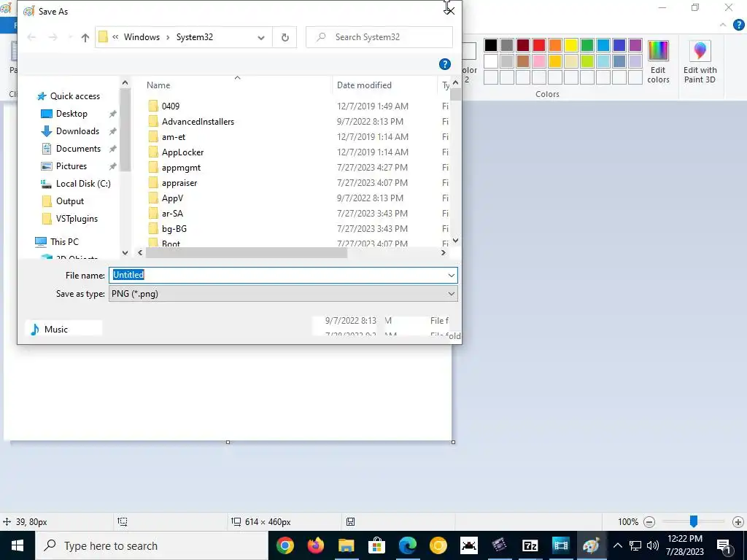Viewport: 747px width, 560px height.
Task: Click Paint zoom in plus button
Action: (738, 522)
